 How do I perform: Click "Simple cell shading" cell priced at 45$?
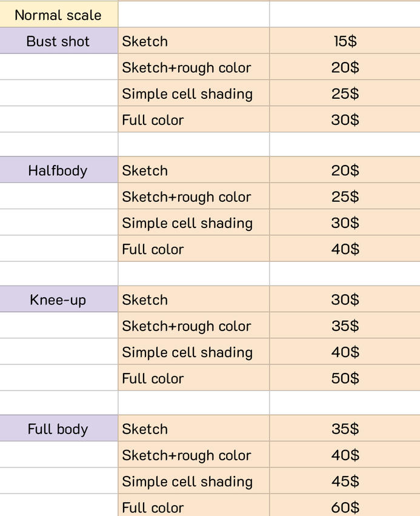pyautogui.click(x=193, y=481)
